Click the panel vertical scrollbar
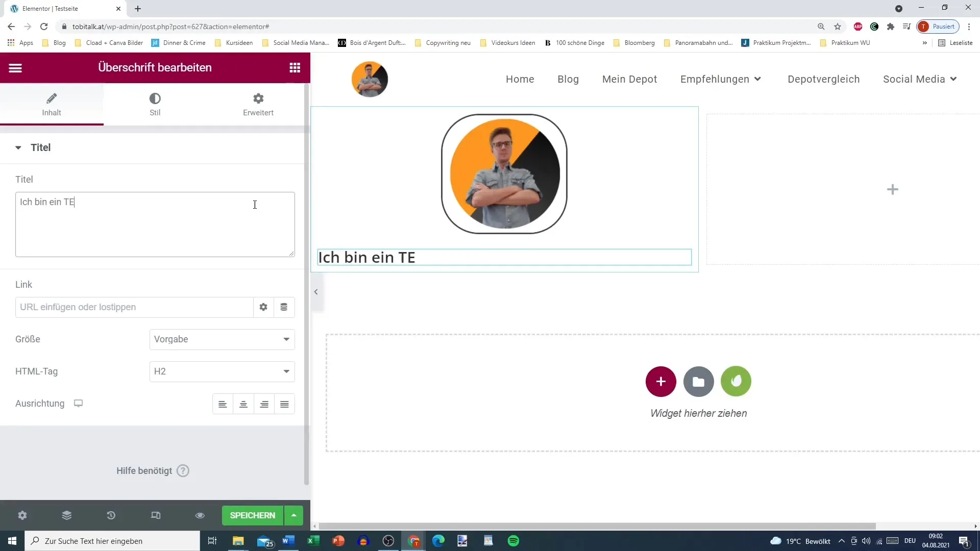 click(306, 284)
